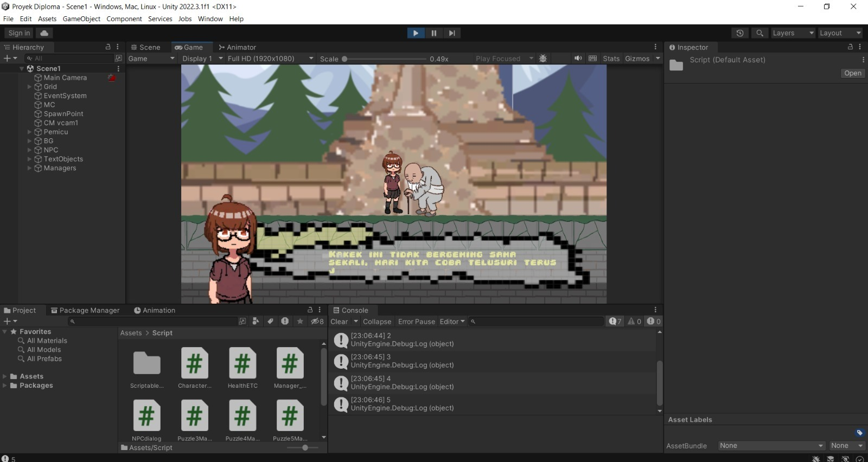Open the Layers dropdown
The image size is (868, 462).
(793, 33)
